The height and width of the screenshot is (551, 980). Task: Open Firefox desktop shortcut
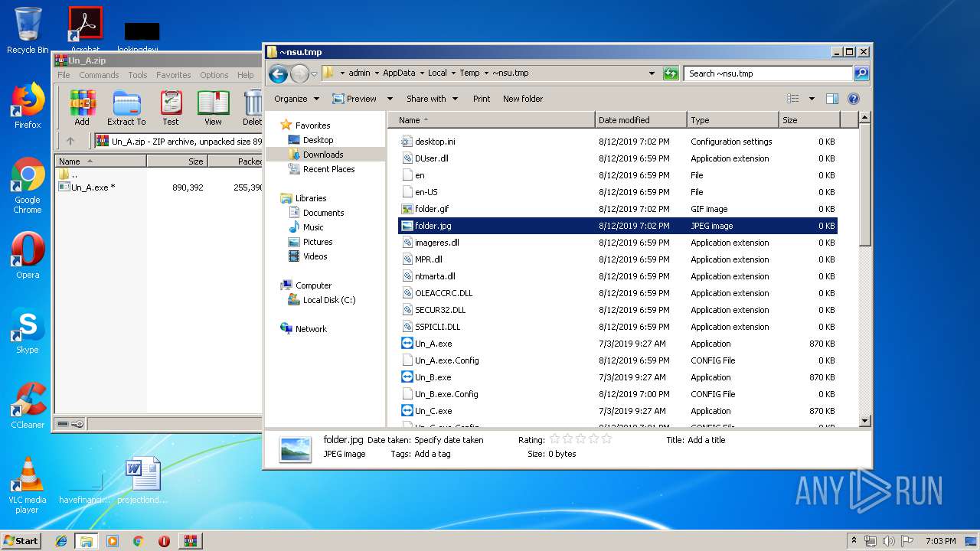click(x=28, y=106)
